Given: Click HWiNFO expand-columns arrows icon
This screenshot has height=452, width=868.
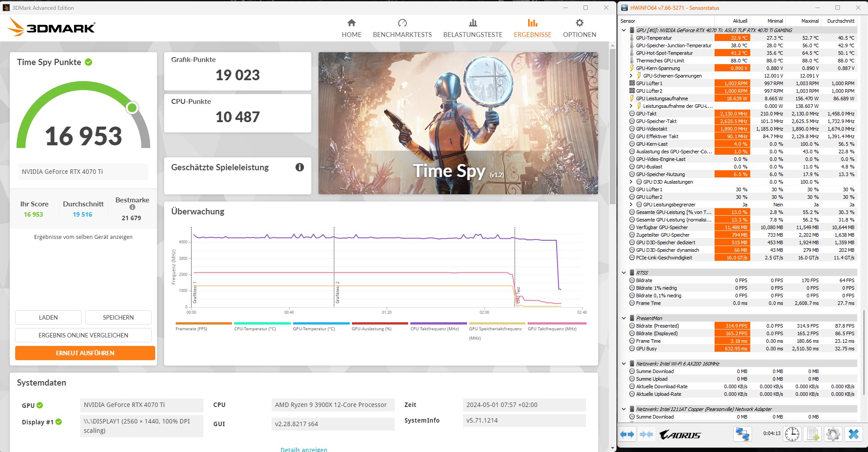Looking at the screenshot, I should [x=627, y=434].
